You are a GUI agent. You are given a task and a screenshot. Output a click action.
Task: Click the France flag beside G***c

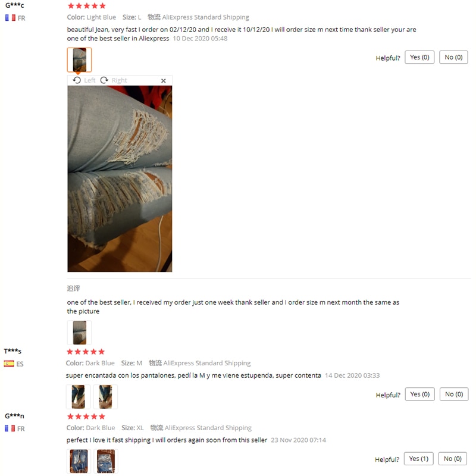[10, 18]
